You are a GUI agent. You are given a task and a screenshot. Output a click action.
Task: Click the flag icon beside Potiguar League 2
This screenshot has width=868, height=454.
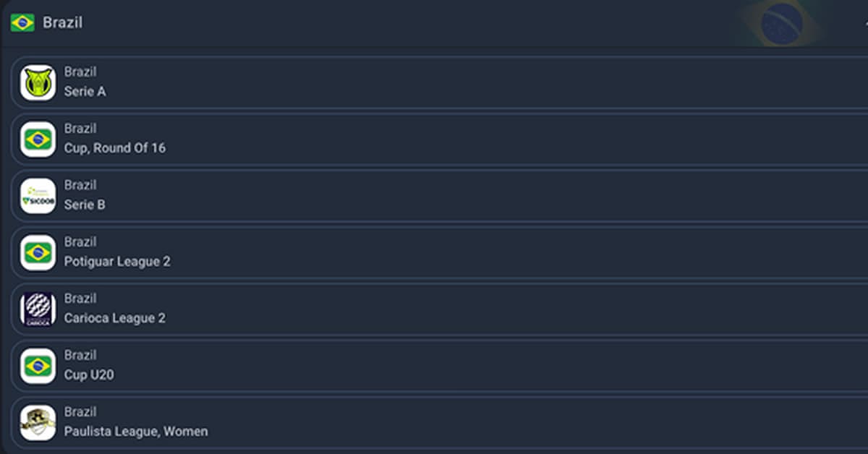38,252
